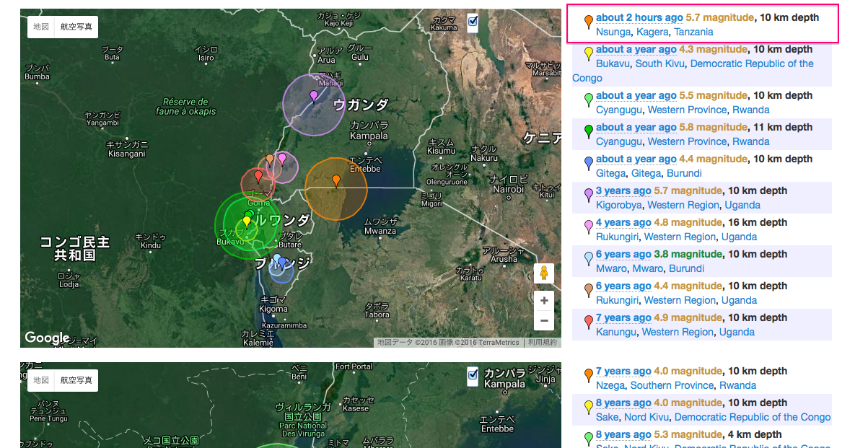Image resolution: width=868 pixels, height=448 pixels.
Task: Open '8 years ago' link for 4.0 magnitude Sake
Action: coord(623,403)
